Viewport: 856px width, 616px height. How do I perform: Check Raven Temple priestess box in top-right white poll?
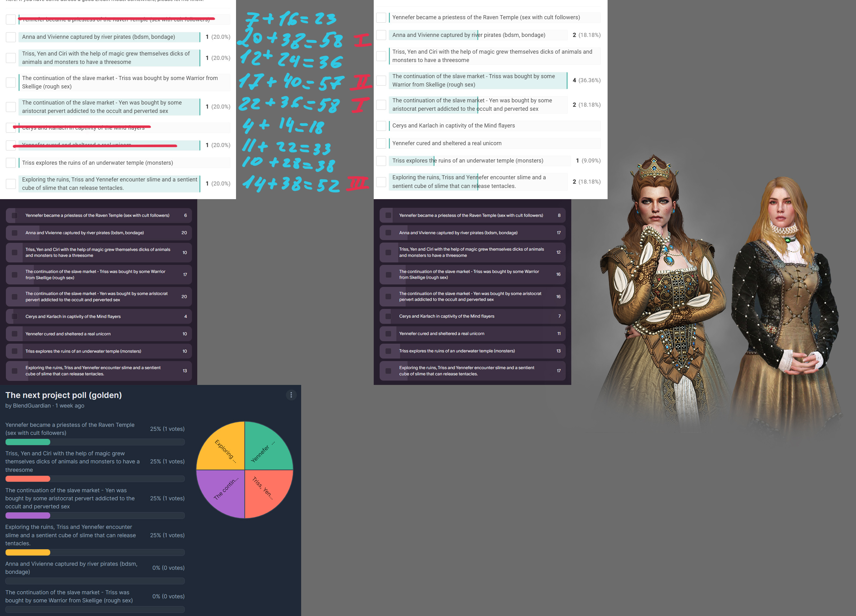point(381,17)
